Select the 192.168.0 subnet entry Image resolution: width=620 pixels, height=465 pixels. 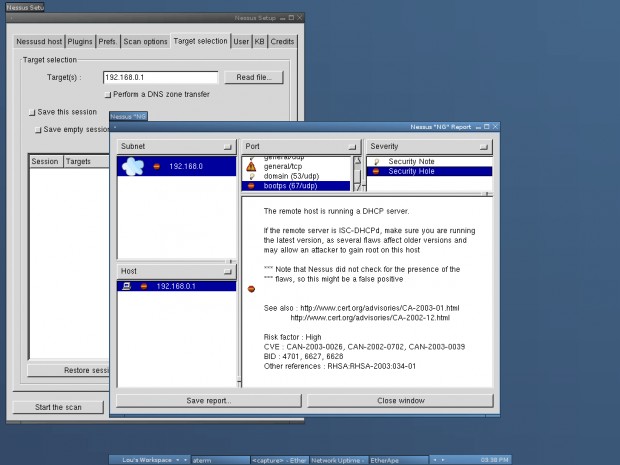(176, 166)
